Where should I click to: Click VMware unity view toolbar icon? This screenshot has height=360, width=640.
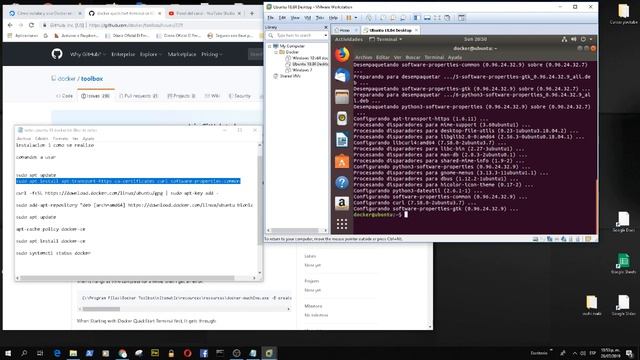tap(447, 18)
